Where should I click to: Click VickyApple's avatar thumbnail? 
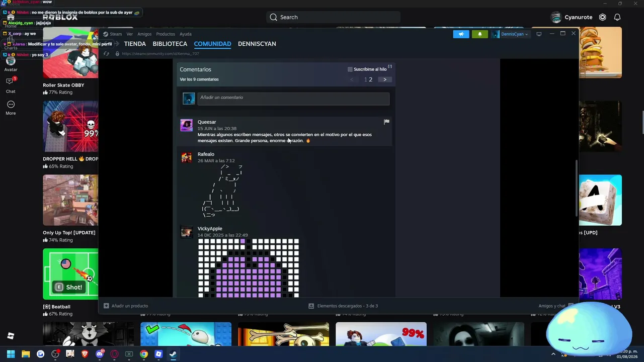tap(187, 232)
